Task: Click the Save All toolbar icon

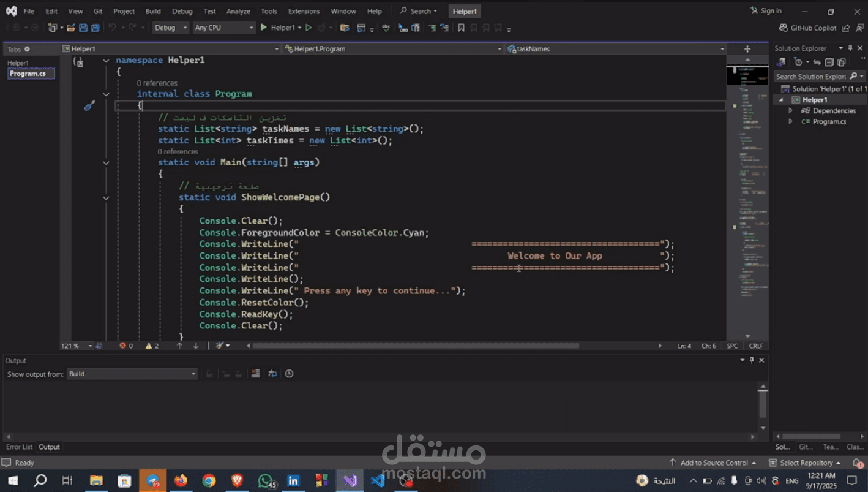Action: click(x=95, y=28)
